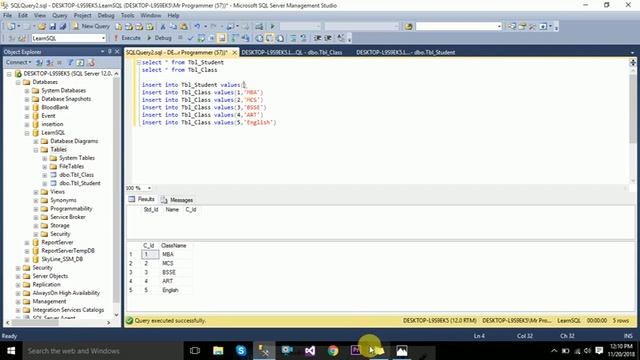Expand the dbo.Tbl_Student table node

[x=45, y=184]
